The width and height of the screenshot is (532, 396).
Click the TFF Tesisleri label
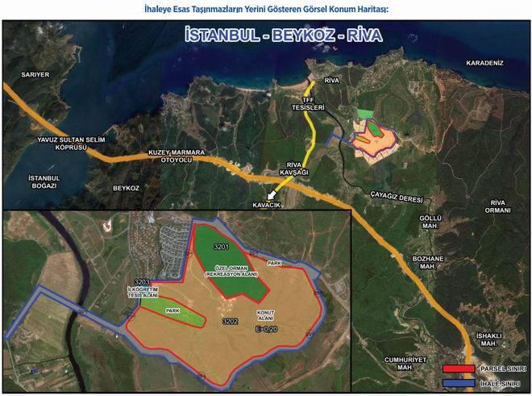point(309,104)
